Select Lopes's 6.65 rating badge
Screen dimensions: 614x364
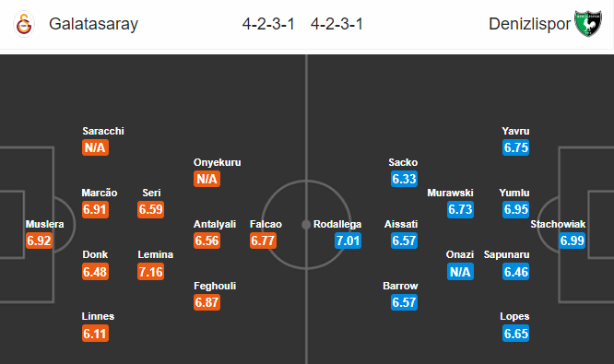[516, 334]
